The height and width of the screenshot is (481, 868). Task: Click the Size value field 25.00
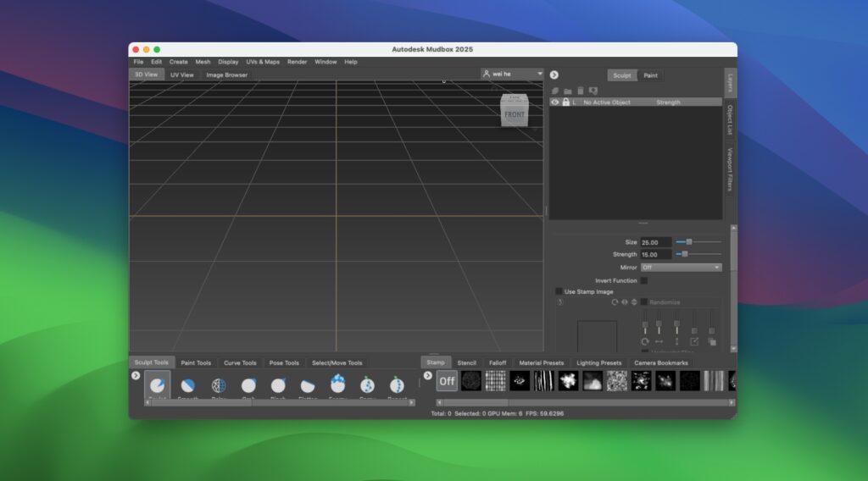pyautogui.click(x=656, y=242)
